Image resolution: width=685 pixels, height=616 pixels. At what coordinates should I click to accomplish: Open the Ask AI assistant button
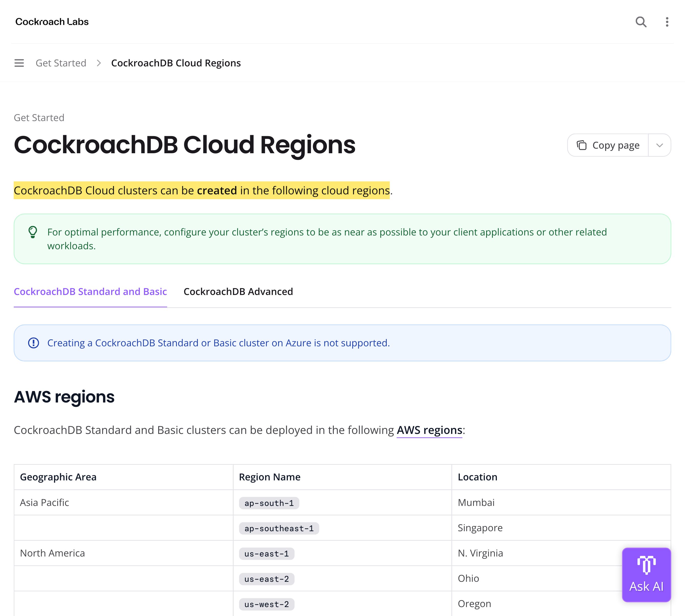tap(646, 575)
